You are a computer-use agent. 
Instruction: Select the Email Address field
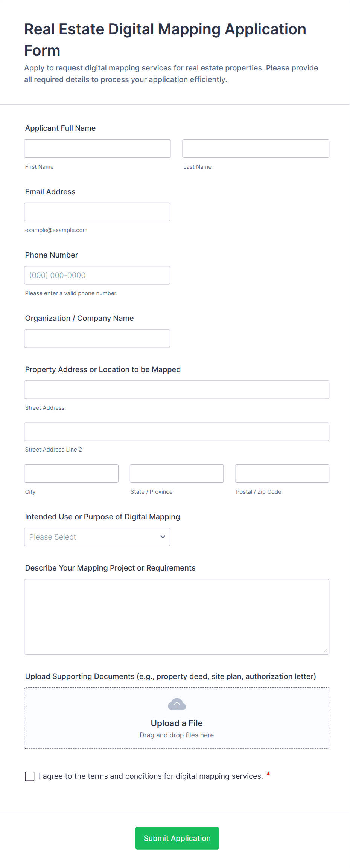97,212
